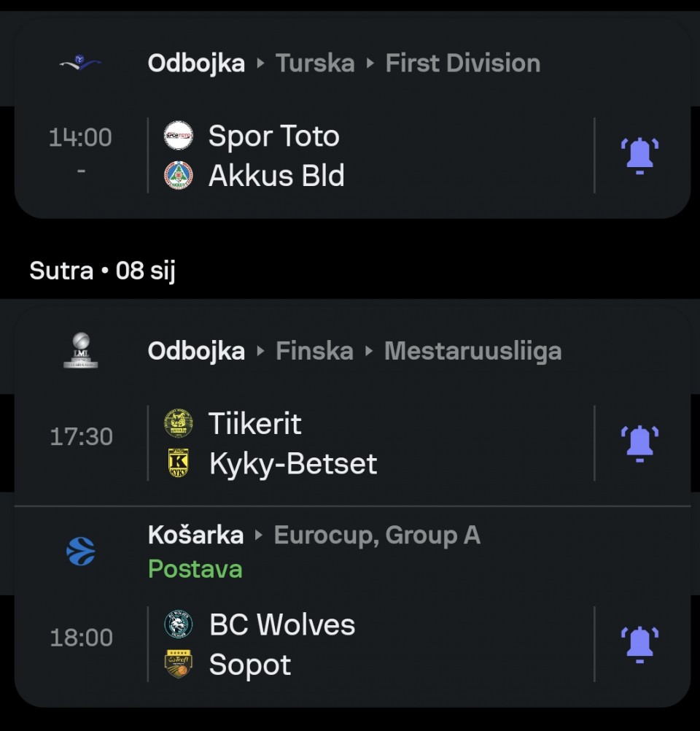
Task: Tap the Tiikerit team crest
Action: point(178,423)
